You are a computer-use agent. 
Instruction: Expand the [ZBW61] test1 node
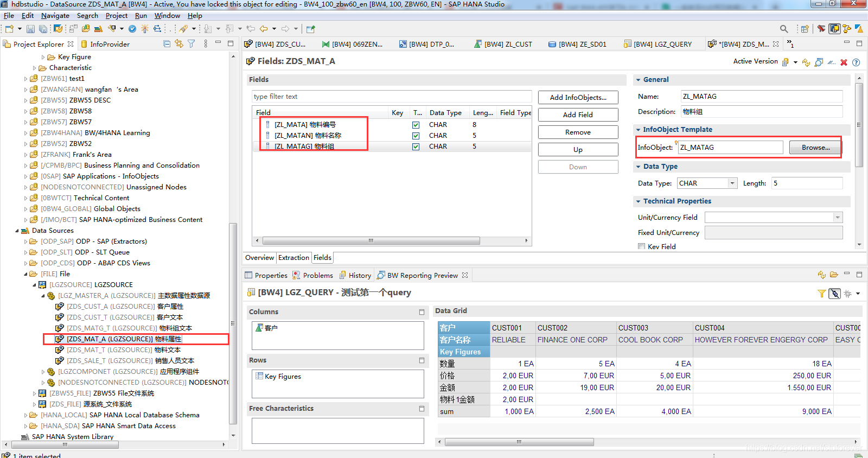tap(25, 79)
